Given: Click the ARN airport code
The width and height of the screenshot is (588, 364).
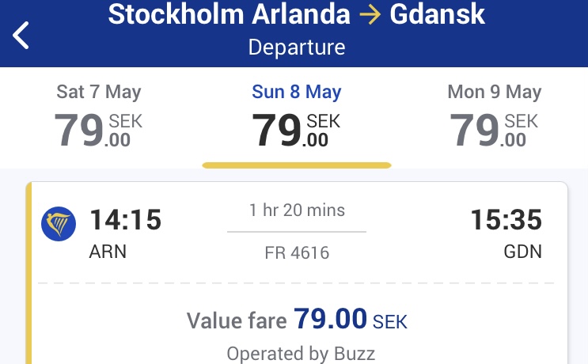Looking at the screenshot, I should point(108,252).
